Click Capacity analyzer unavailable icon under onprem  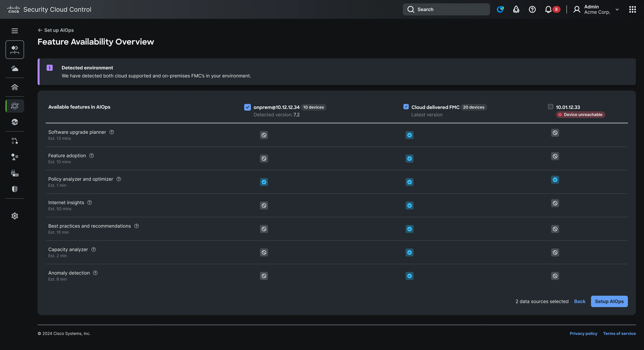click(264, 253)
